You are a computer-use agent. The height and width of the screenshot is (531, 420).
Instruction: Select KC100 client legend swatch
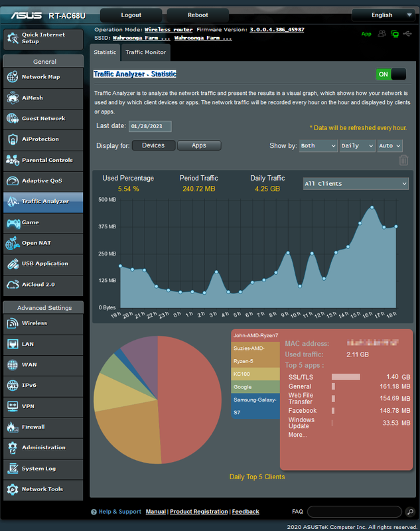tap(255, 374)
